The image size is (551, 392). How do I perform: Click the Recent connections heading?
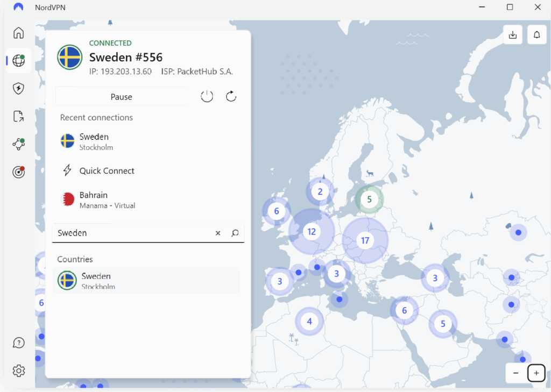tap(96, 118)
